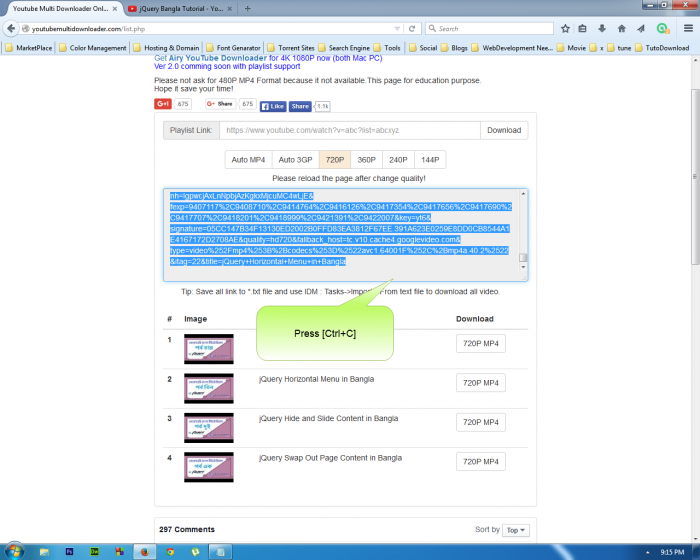
Task: Open Photoshop from the taskbar
Action: [x=70, y=552]
